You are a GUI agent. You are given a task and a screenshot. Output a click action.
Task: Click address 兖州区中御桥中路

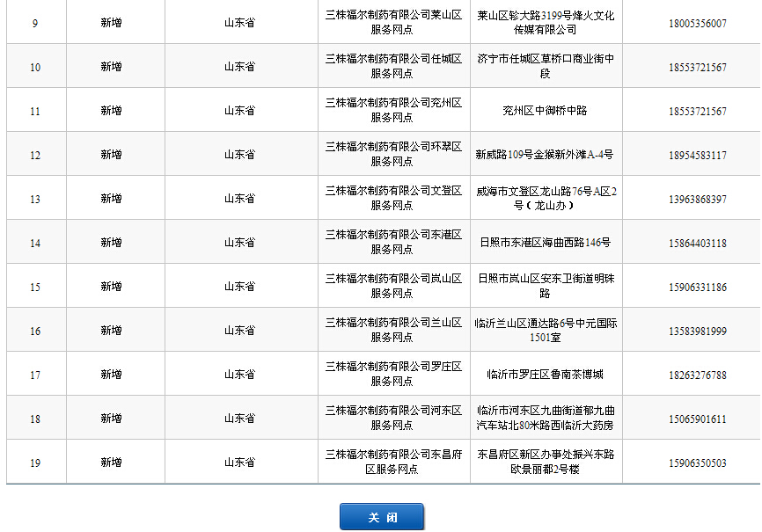point(545,110)
